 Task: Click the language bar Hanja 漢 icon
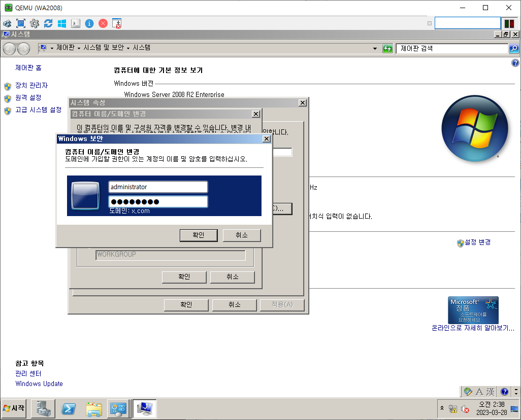(x=491, y=392)
